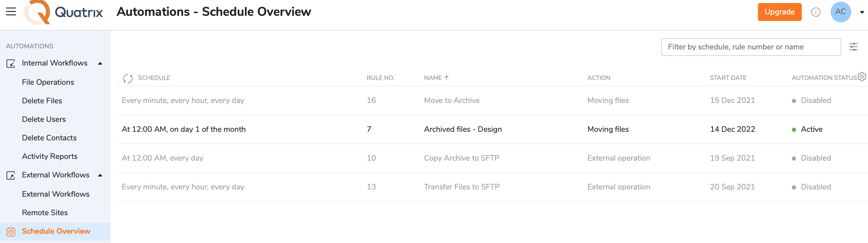Open File Operations menu item
868x243 pixels.
(x=48, y=82)
